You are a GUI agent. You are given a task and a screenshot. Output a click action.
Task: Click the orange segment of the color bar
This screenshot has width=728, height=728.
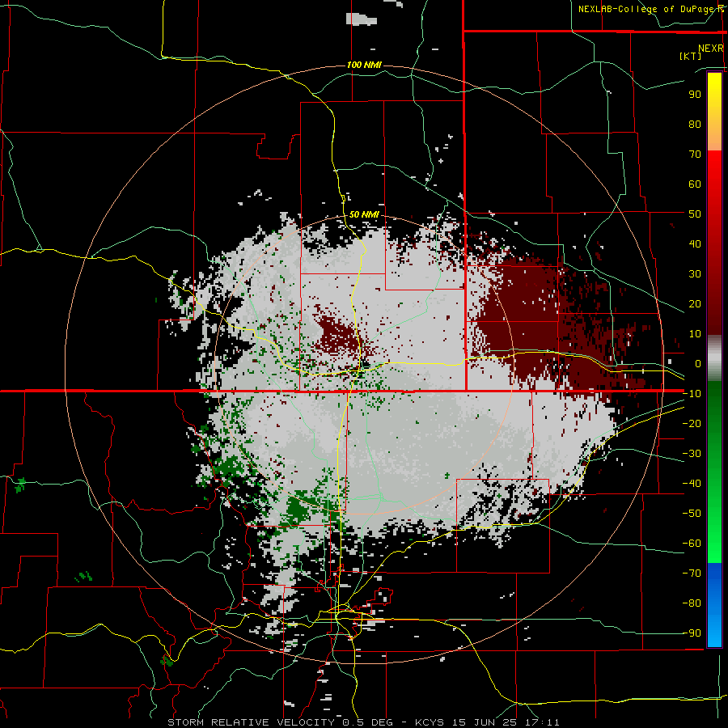[x=714, y=136]
